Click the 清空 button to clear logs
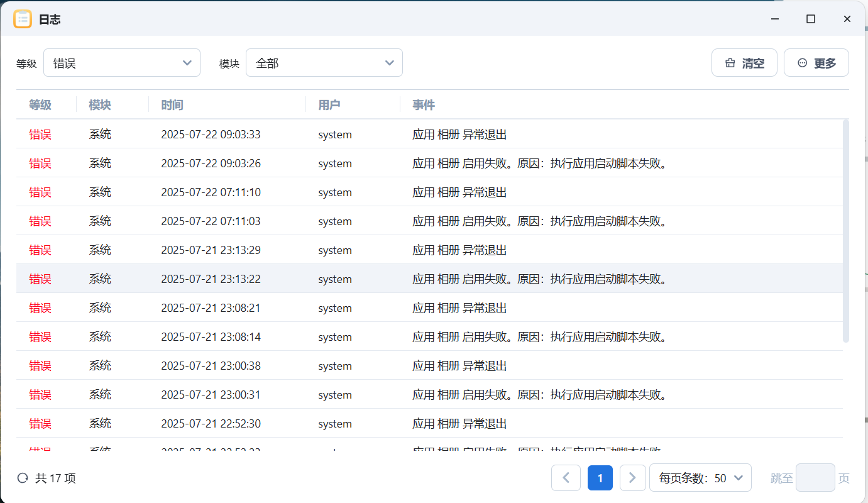Image resolution: width=868 pixels, height=503 pixels. [x=745, y=63]
